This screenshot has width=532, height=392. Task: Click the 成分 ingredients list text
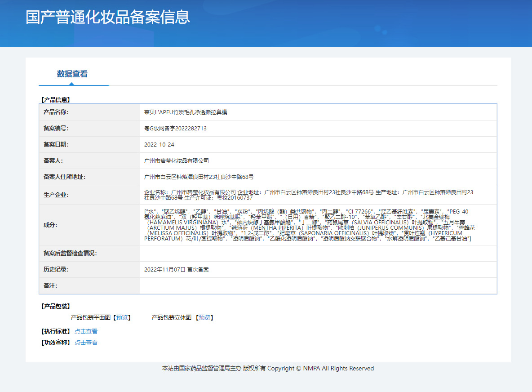pyautogui.click(x=308, y=225)
